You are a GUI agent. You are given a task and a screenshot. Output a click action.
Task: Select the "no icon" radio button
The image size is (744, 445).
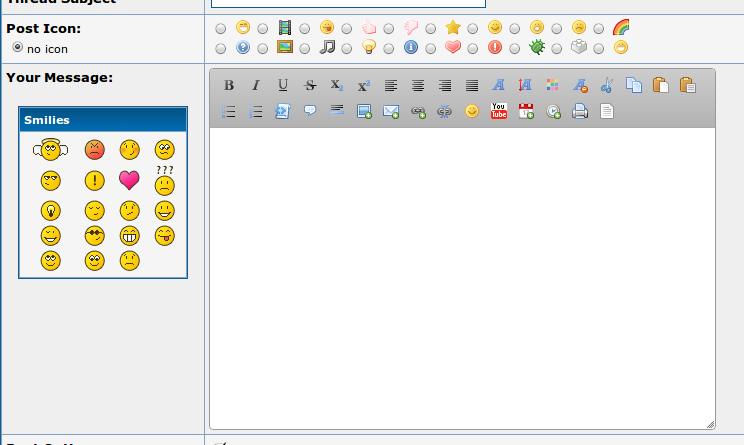click(18, 47)
